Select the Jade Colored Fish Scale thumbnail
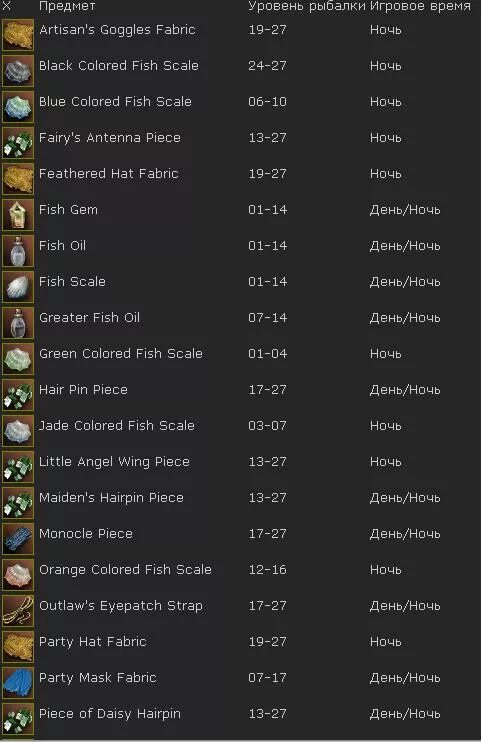Screen dimensions: 482x742 18,431
